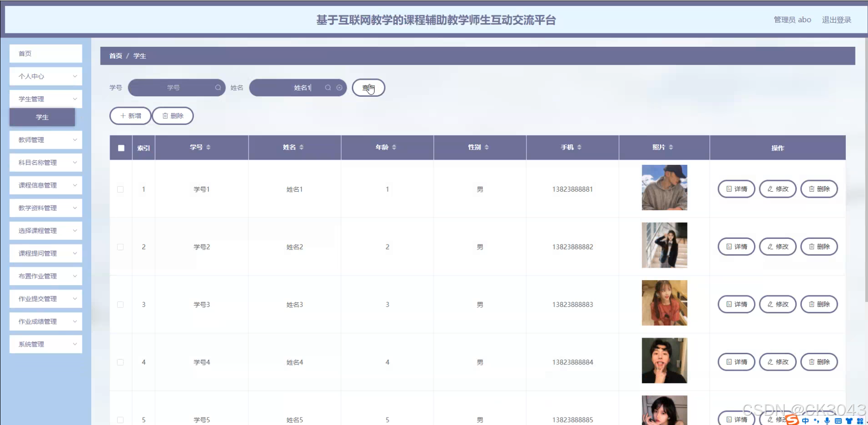Viewport: 868px width, 425px height.
Task: Sort 性别 column using its sort arrows
Action: click(487, 147)
